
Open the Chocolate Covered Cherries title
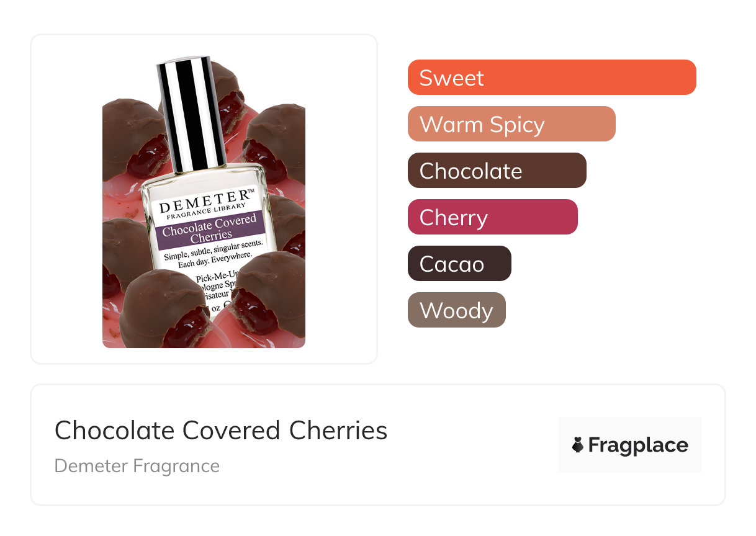tap(221, 430)
